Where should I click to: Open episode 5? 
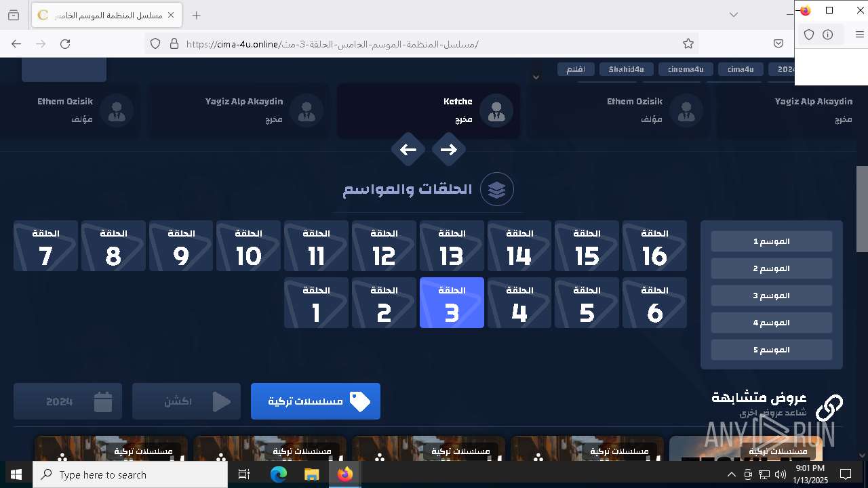tap(587, 302)
